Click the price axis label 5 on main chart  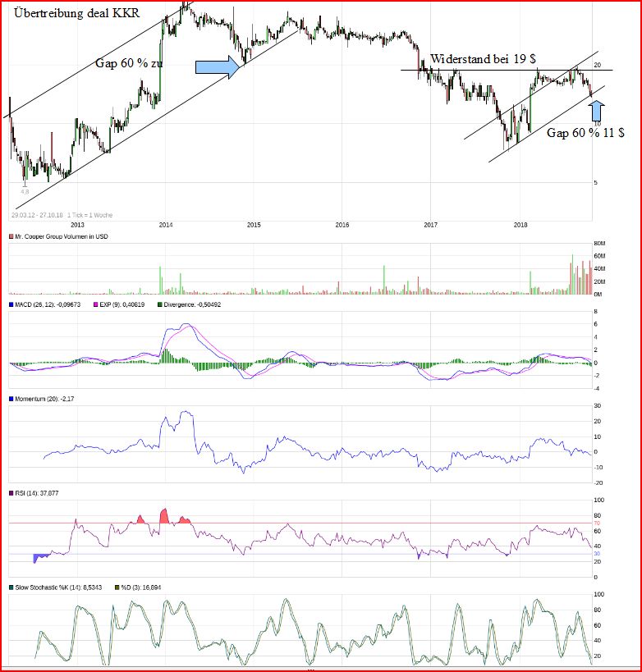(595, 183)
